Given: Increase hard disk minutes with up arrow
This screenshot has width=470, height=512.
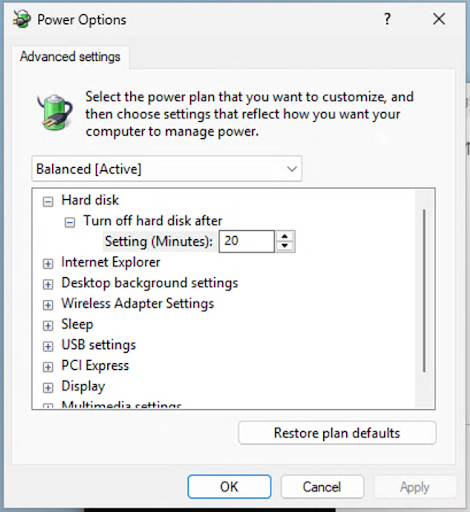Looking at the screenshot, I should [285, 236].
